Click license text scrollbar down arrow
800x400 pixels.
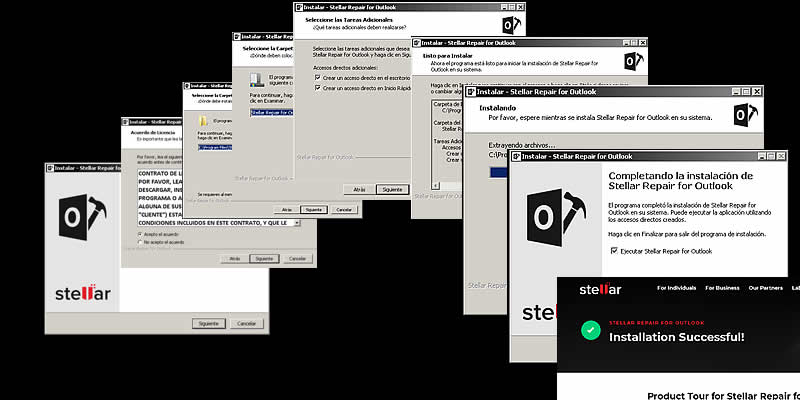point(297,223)
